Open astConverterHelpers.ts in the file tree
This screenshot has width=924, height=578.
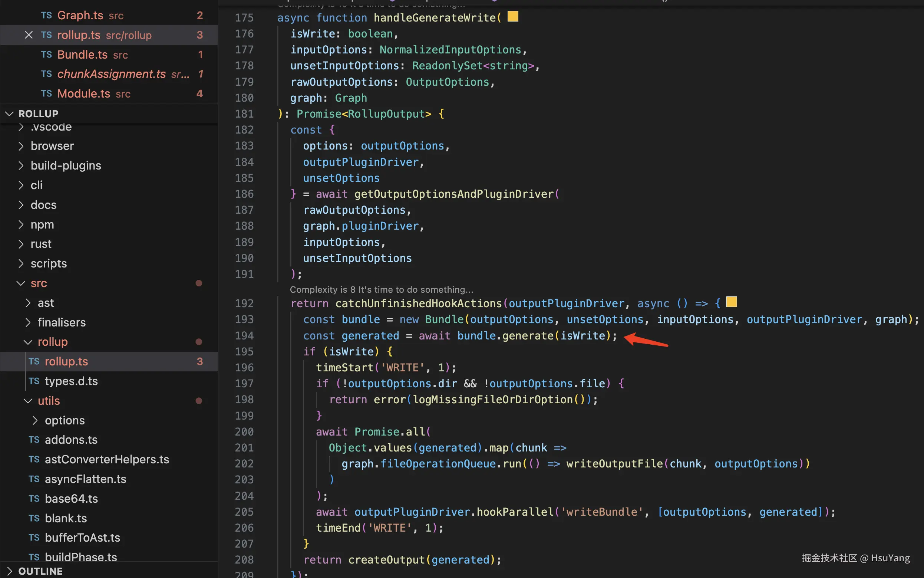coord(106,459)
